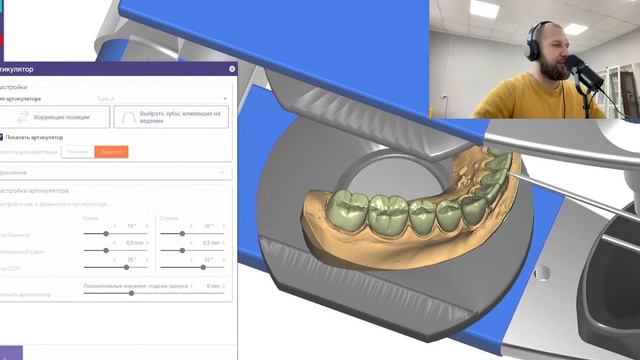Click the open articulator slider handle
640x360 pixels.
(131, 293)
